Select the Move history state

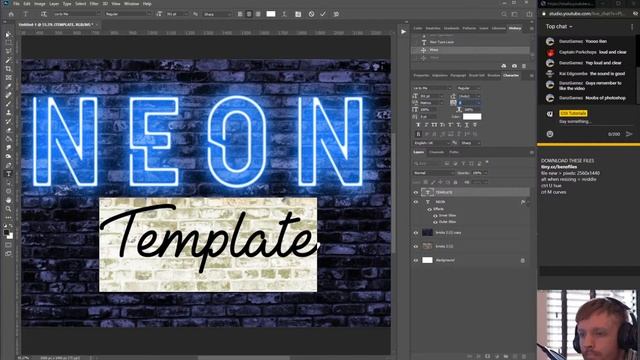pyautogui.click(x=471, y=50)
